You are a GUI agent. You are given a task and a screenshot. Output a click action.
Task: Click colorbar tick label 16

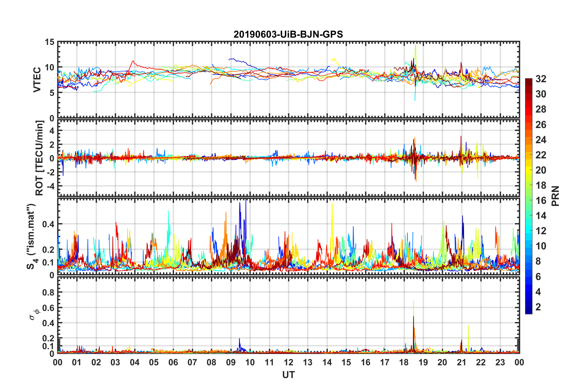tap(541, 201)
